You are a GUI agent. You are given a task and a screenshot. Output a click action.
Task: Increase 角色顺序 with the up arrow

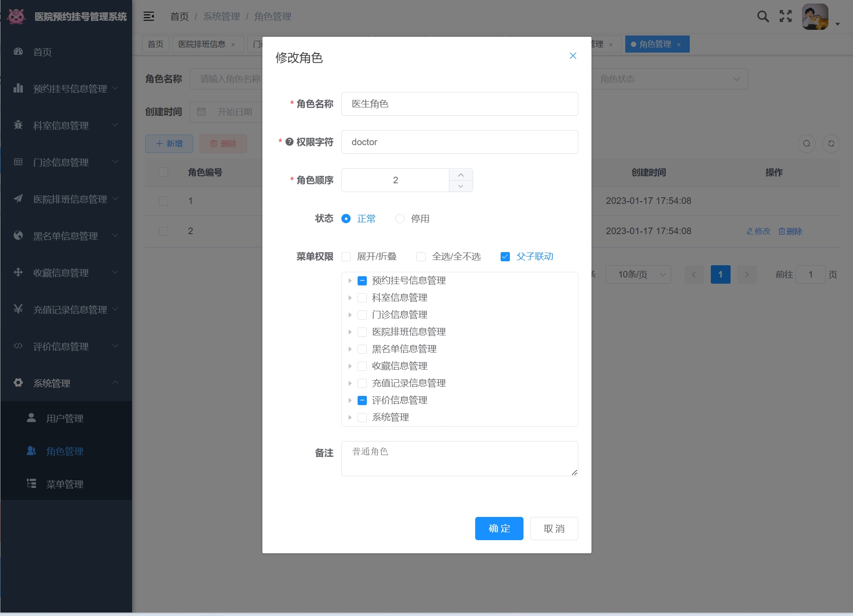coord(461,175)
